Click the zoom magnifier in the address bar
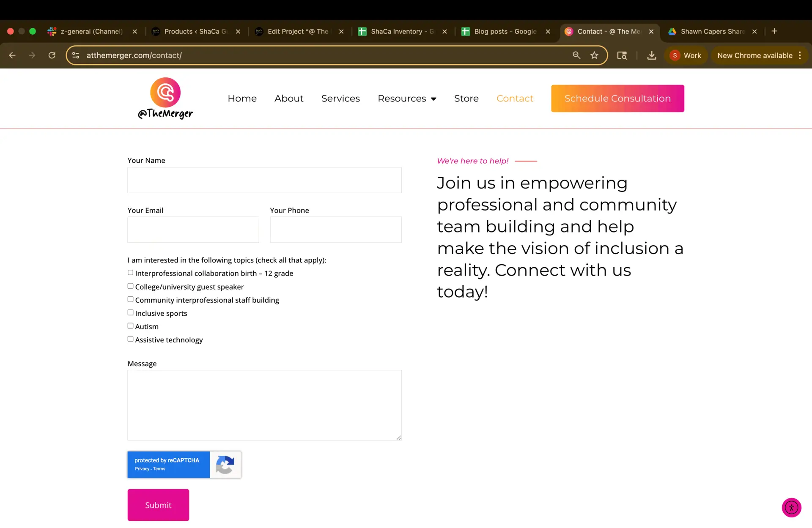 point(576,55)
